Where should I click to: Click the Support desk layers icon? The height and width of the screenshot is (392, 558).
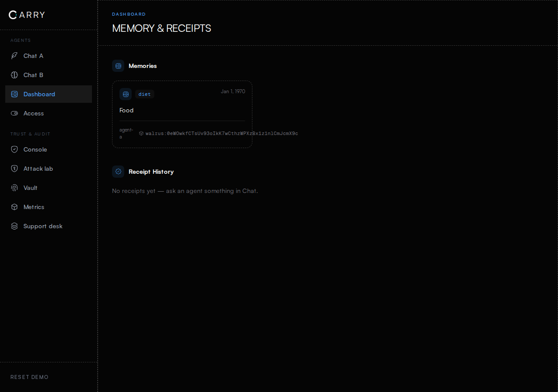point(14,226)
